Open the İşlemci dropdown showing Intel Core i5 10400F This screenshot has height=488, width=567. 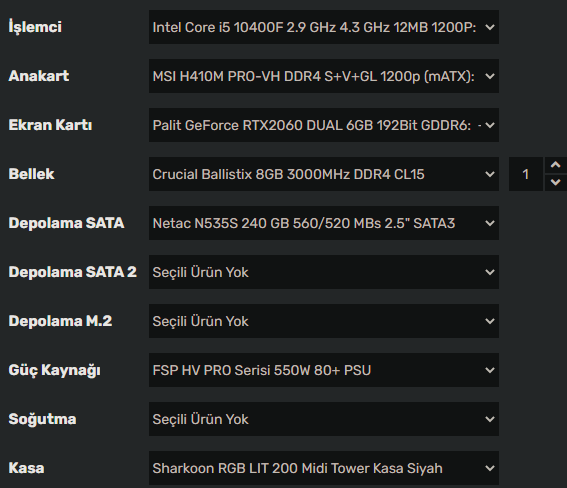[x=324, y=27]
